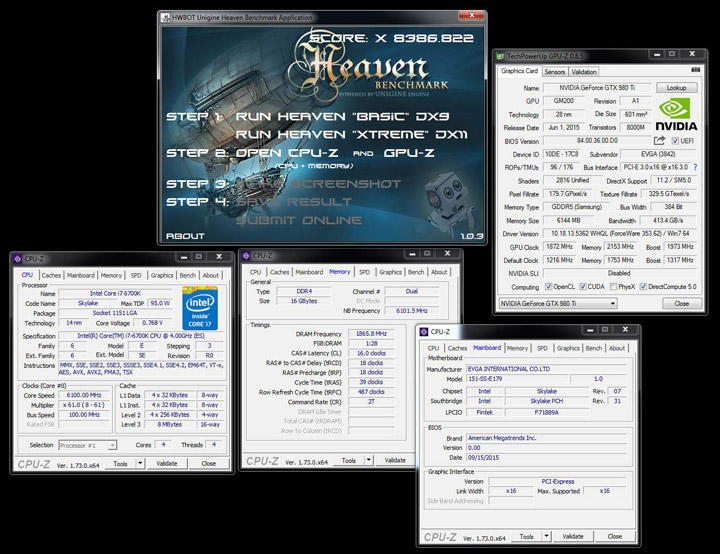Click Validate in CPU-Z CPU window
Screen dimensions: 720x554
(x=167, y=464)
